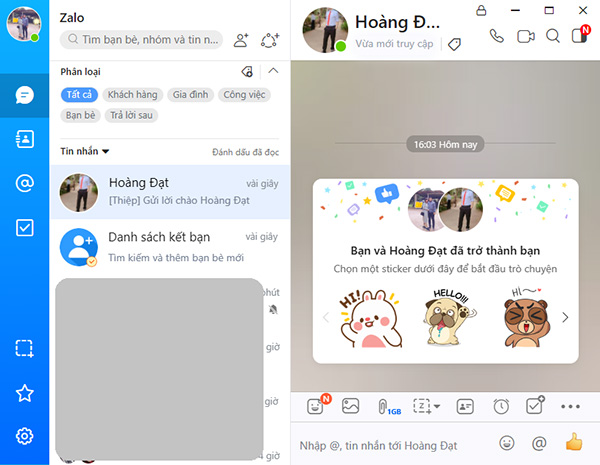The width and height of the screenshot is (600, 465).
Task: Create a reminder with the clock icon
Action: pos(501,406)
